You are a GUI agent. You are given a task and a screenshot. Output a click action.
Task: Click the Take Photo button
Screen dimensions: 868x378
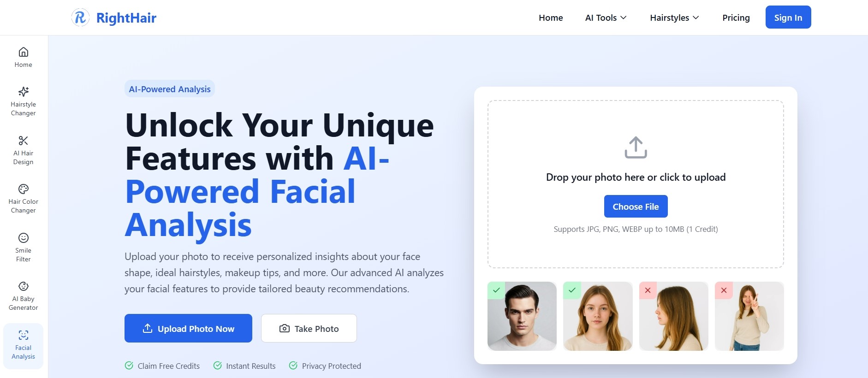point(309,328)
